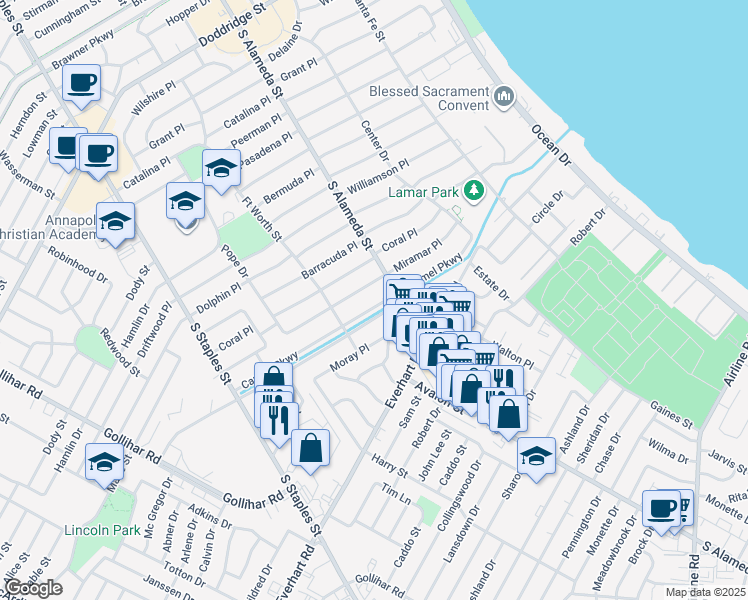Screen dimensions: 748x600
Task: Open the school marker near Sharon Dr
Action: tap(536, 457)
